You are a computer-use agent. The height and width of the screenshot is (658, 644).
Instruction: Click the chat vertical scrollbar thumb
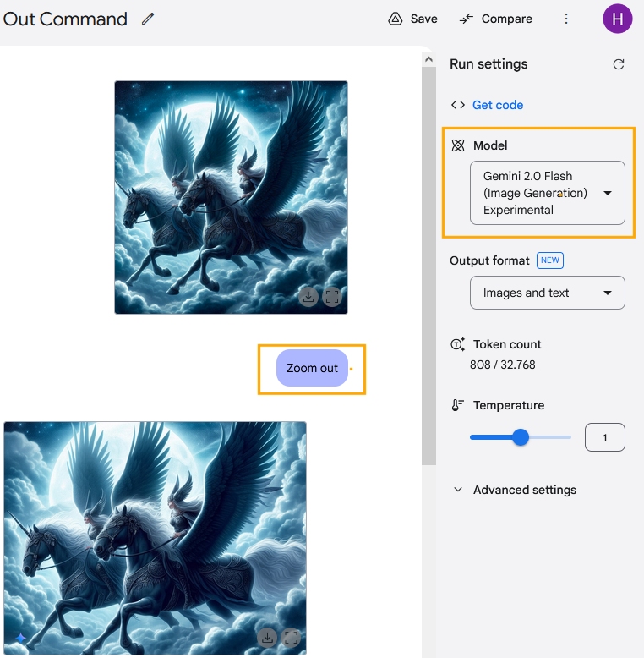(x=428, y=266)
